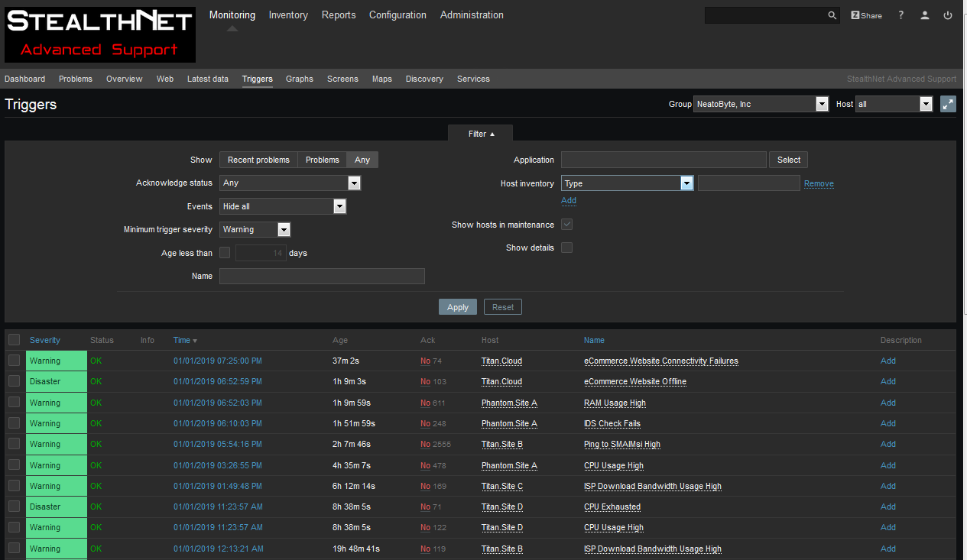Switch to the Graphs submenu tab
The image size is (967, 560).
point(300,79)
